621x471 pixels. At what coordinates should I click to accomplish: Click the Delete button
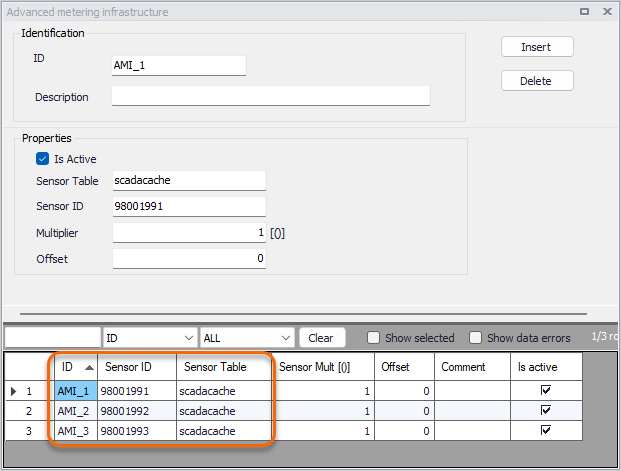click(537, 81)
